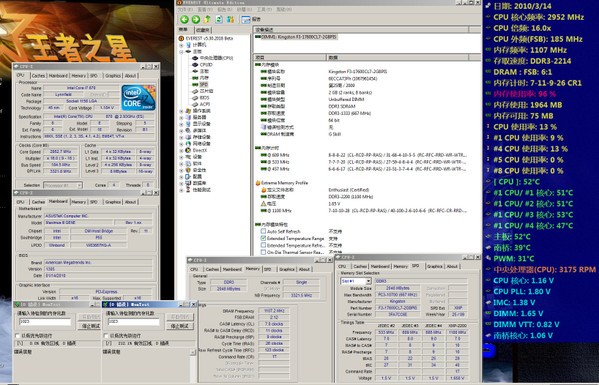Image resolution: width=599 pixels, height=385 pixels.
Task: Click the EVEREST v5.30 root tree icon
Action: click(181, 38)
